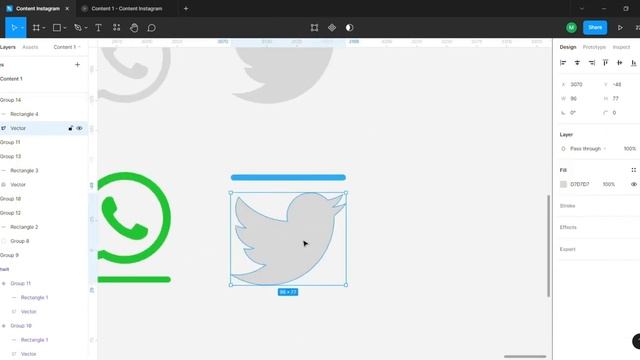Align horizontal centers
640x360 pixels.
(577, 62)
